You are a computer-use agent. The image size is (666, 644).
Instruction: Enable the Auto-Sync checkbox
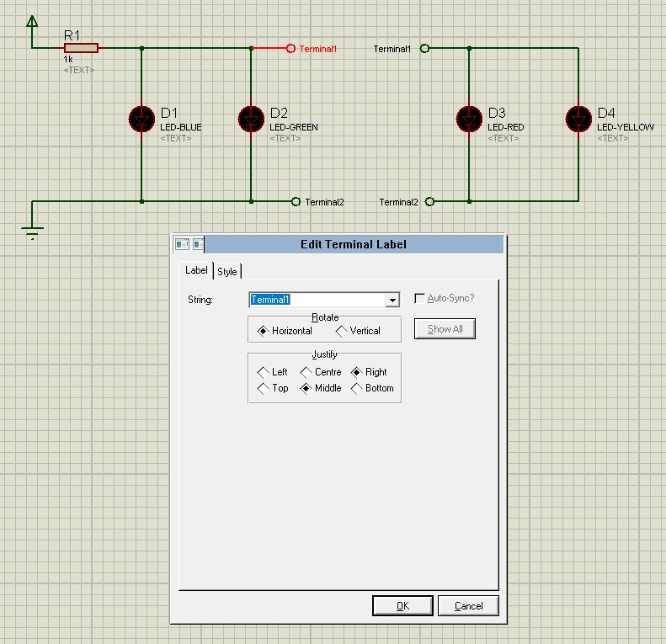(419, 299)
